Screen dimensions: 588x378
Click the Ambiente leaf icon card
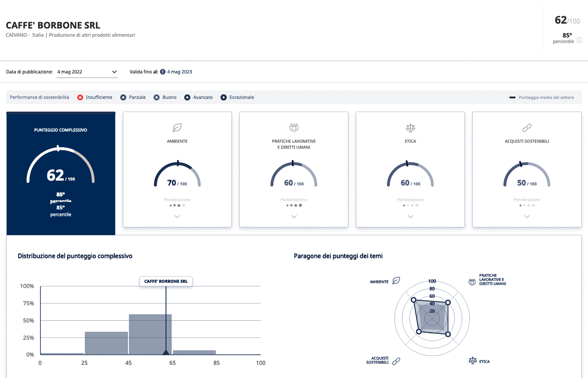click(x=177, y=128)
